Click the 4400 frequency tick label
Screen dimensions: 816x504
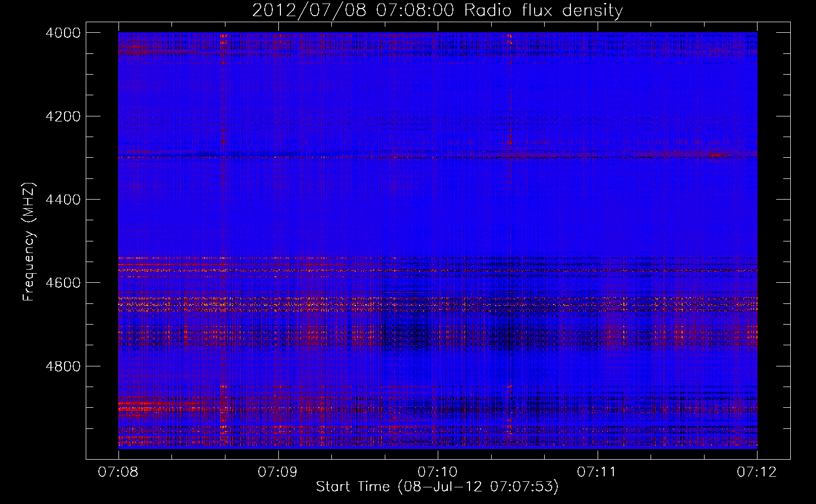click(x=63, y=200)
